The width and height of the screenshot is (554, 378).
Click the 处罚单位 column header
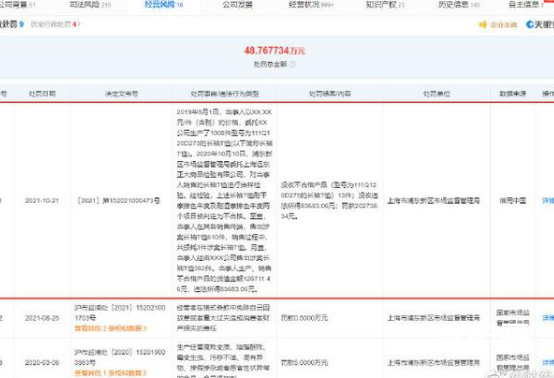click(x=437, y=94)
